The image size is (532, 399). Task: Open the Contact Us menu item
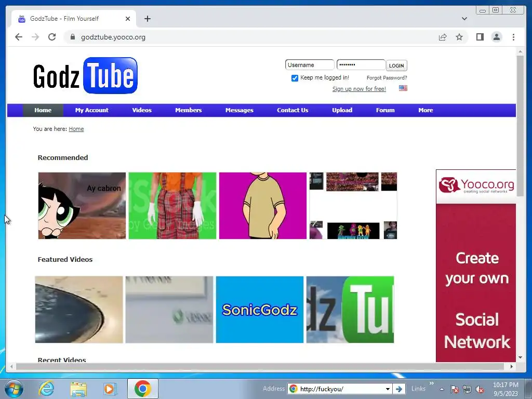(292, 110)
